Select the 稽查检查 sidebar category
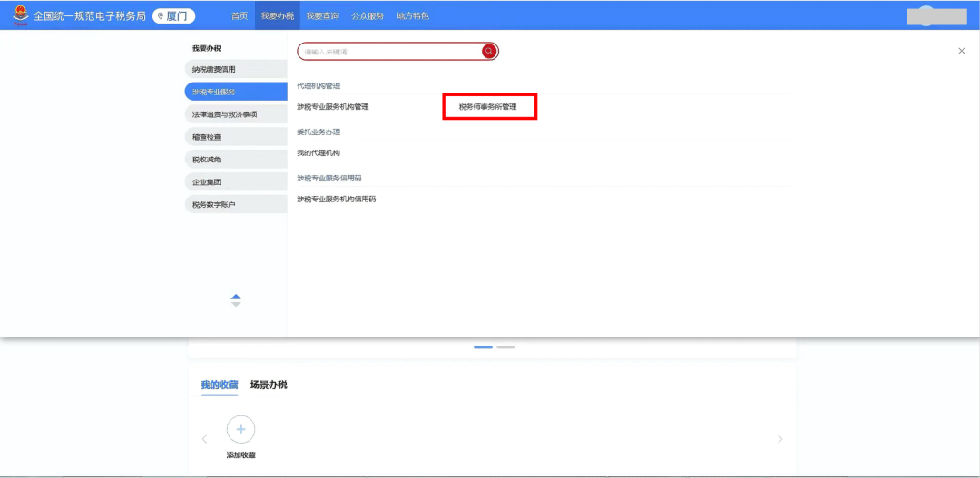Viewport: 980px width, 478px height. pos(236,137)
